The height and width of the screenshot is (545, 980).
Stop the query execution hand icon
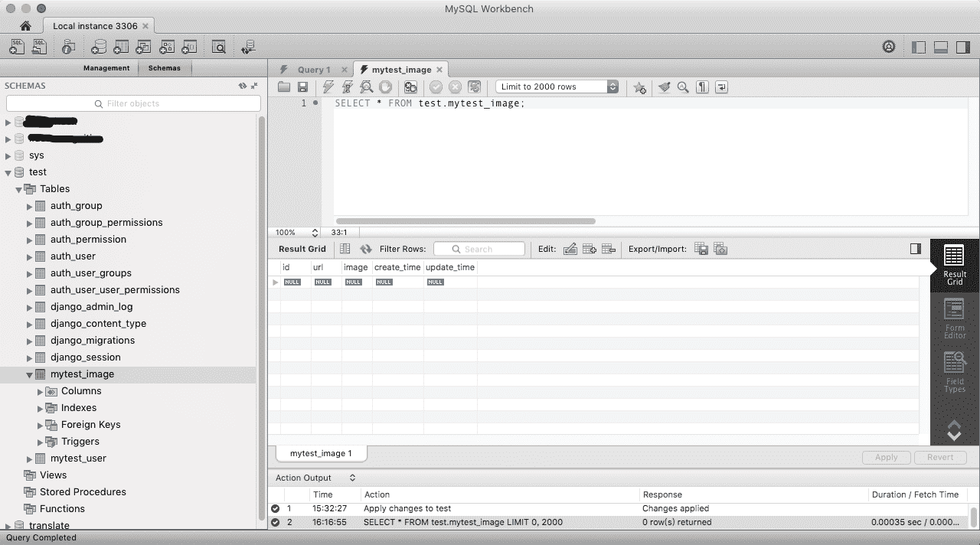386,87
